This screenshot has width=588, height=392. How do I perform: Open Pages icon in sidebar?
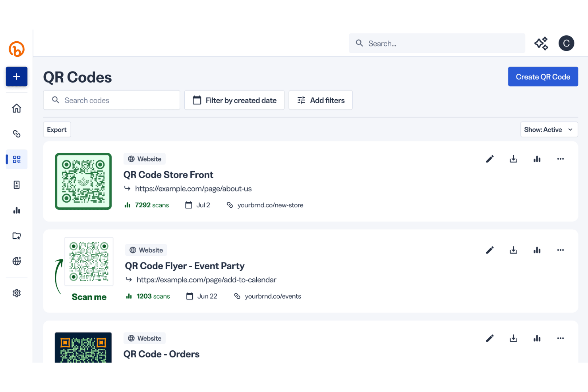pyautogui.click(x=17, y=185)
